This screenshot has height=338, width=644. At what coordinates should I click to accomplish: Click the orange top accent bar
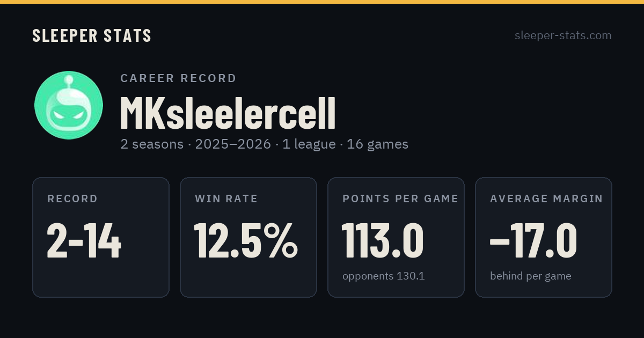[x=322, y=2]
